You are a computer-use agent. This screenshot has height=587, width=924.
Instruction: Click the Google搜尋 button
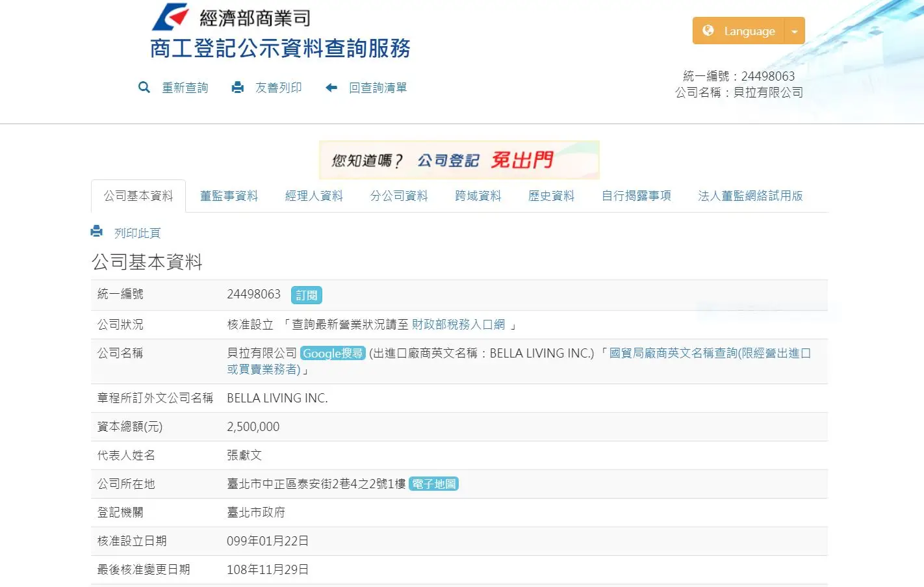tap(333, 354)
